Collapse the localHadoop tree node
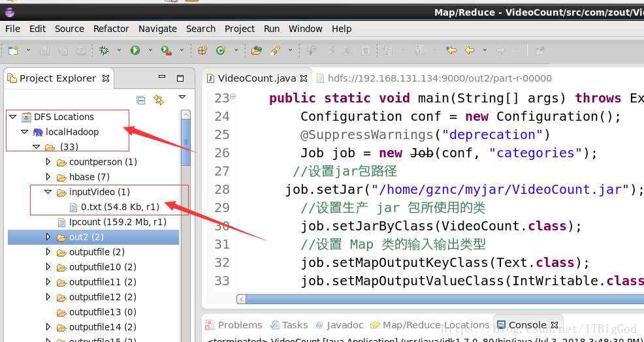 click(x=24, y=132)
